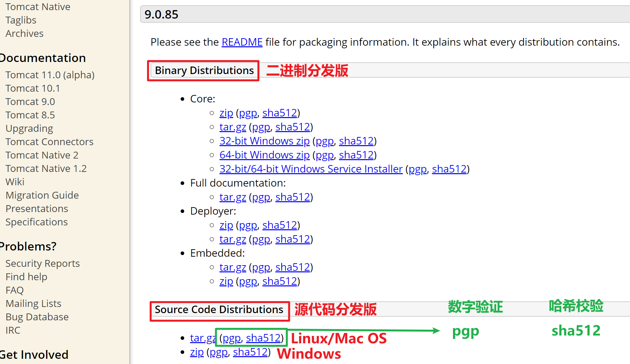Open pgp for Windows Service Installer

click(418, 169)
